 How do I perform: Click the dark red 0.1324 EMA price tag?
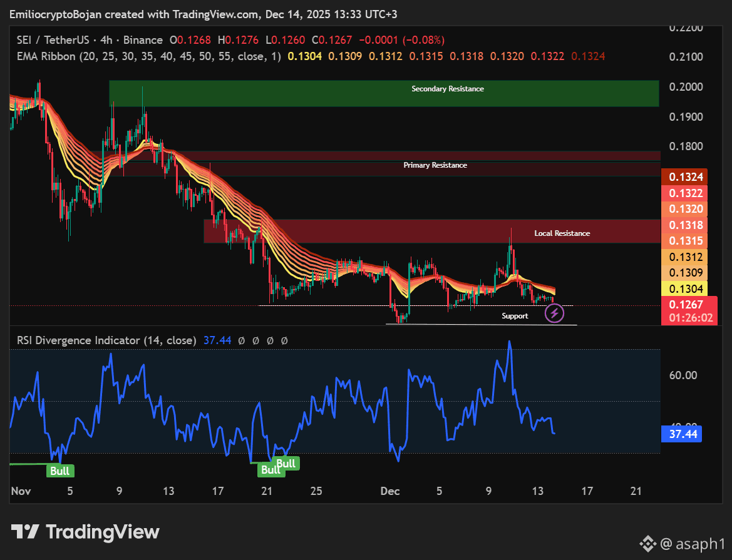[x=684, y=177]
